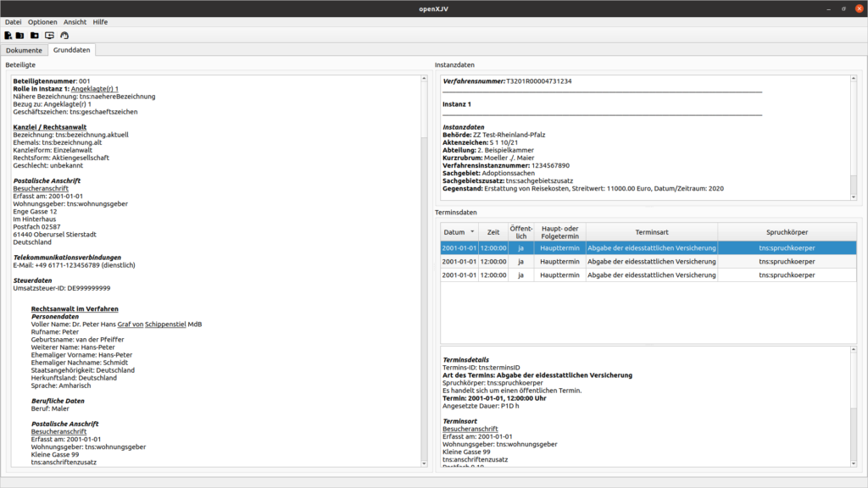Viewport: 868px width, 488px height.
Task: Click the Kanzleiform: Einzelanwalt line
Action: 53,151
